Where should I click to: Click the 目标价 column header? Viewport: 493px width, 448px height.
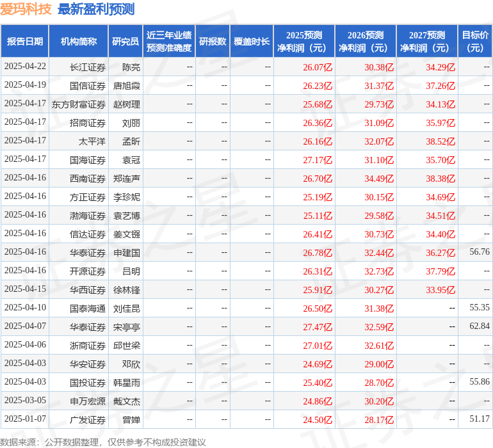coord(475,41)
